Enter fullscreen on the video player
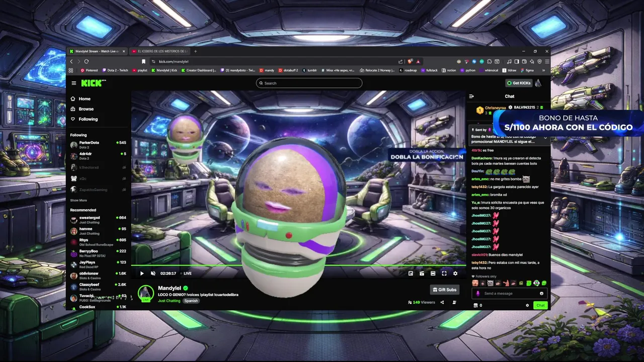This screenshot has height=362, width=644. (444, 274)
